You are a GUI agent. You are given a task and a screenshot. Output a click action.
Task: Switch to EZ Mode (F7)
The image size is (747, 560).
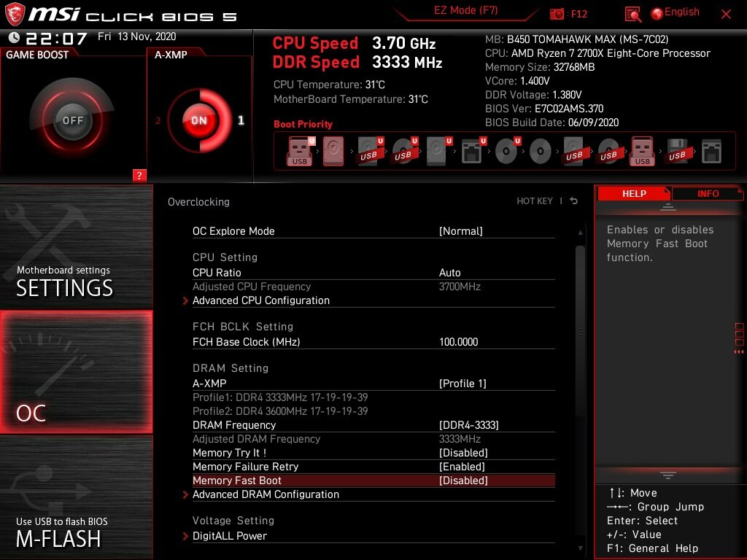[465, 10]
